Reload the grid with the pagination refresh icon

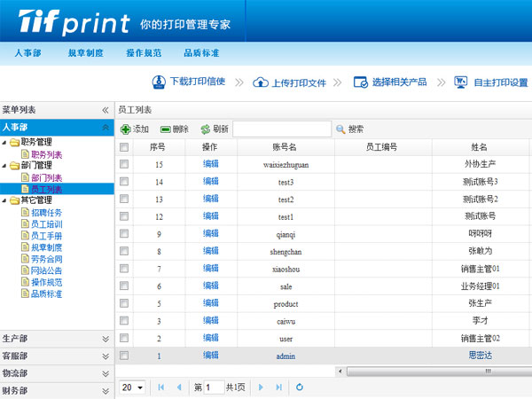click(x=300, y=387)
